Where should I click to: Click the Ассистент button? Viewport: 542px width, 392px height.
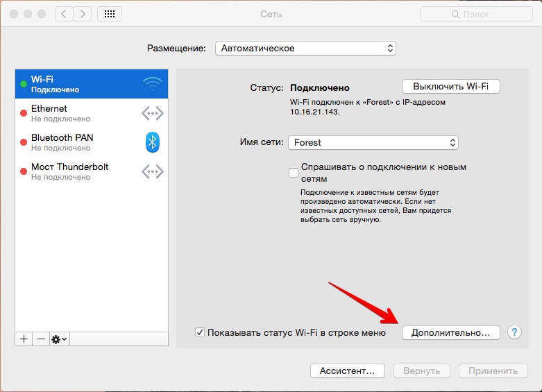pyautogui.click(x=348, y=371)
